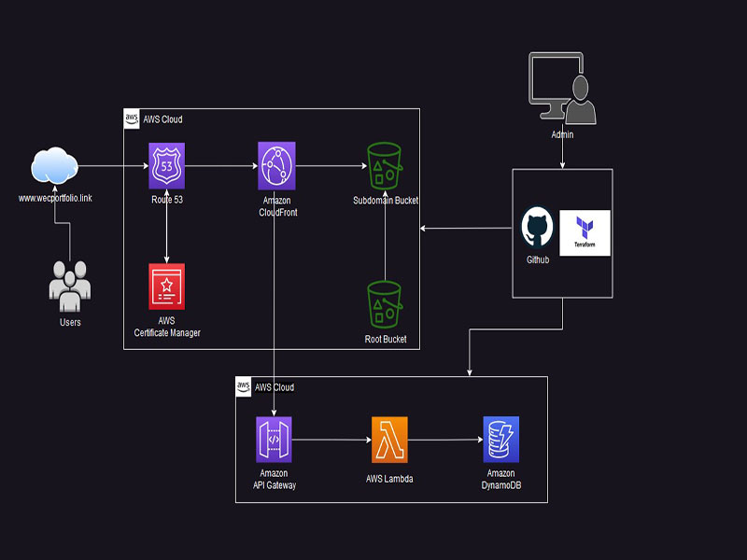Select upper "AWS Cloud" title text
Image resolution: width=747 pixels, height=560 pixels.
(162, 119)
